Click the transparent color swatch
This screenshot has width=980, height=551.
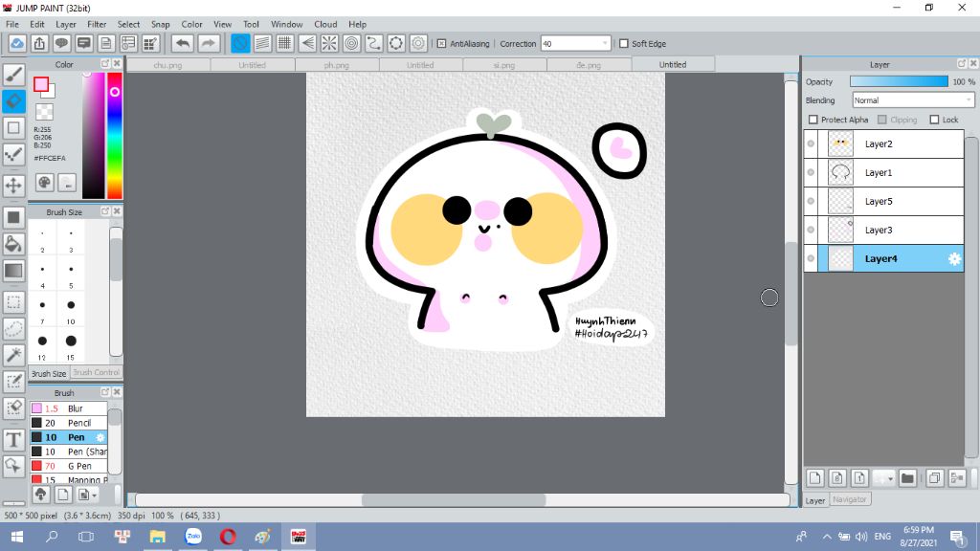point(44,112)
